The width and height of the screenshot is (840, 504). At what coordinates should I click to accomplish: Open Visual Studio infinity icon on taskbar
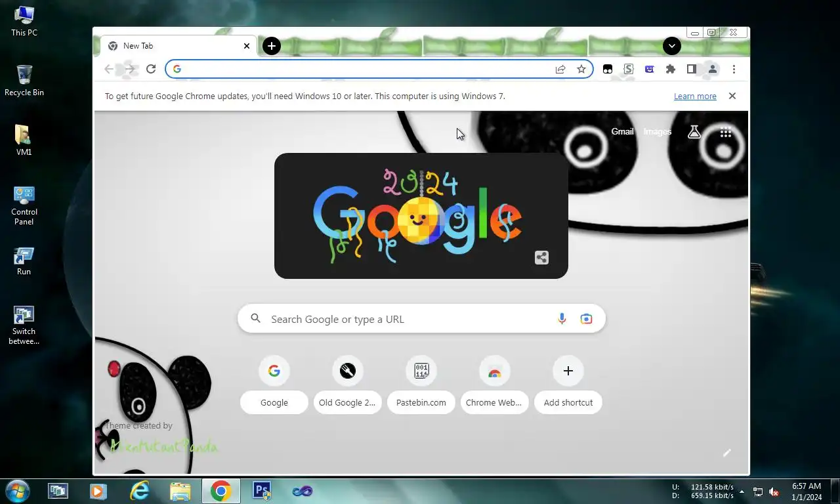click(303, 491)
